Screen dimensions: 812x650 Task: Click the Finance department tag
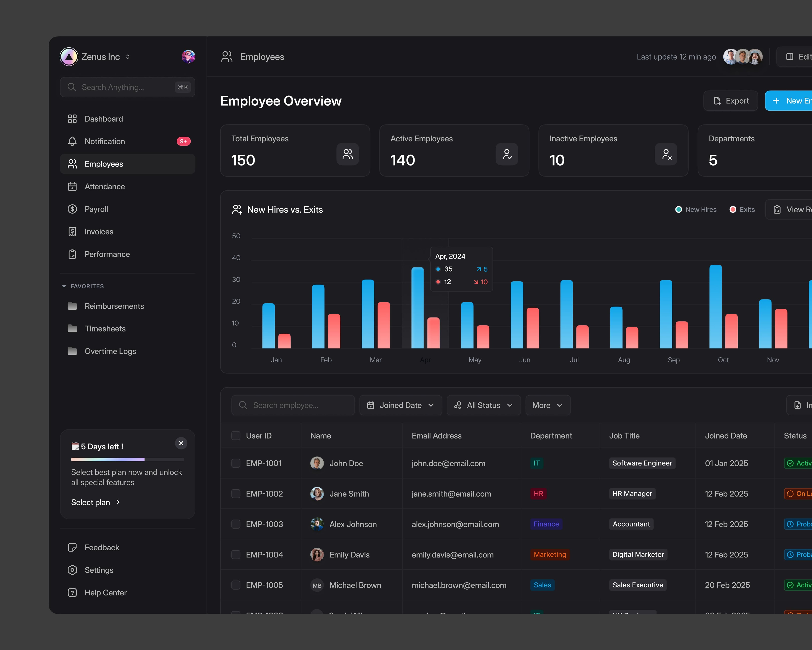pos(546,524)
